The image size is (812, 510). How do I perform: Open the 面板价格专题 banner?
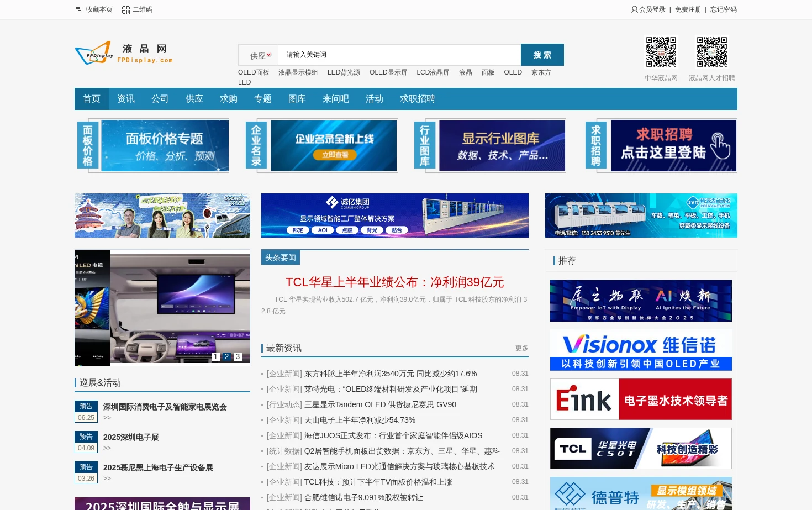click(x=153, y=146)
